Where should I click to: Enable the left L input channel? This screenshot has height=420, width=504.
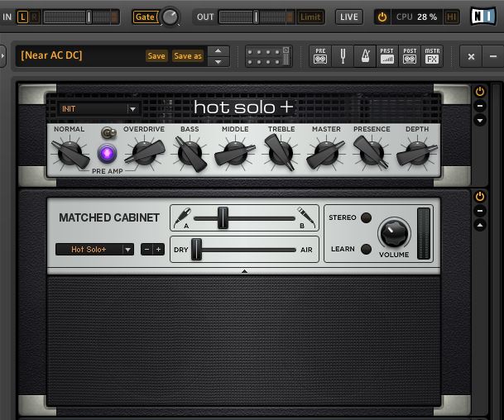(x=22, y=17)
